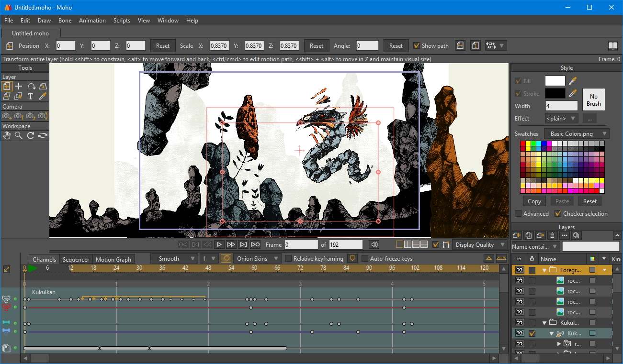The height and width of the screenshot is (364, 623).
Task: Collapse the Foreground group layer triangle
Action: click(544, 270)
